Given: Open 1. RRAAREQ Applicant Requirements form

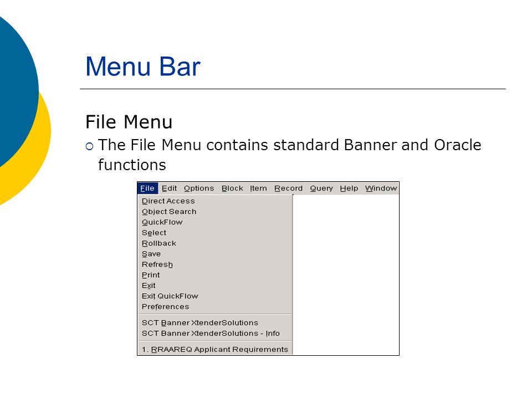Looking at the screenshot, I should 215,350.
